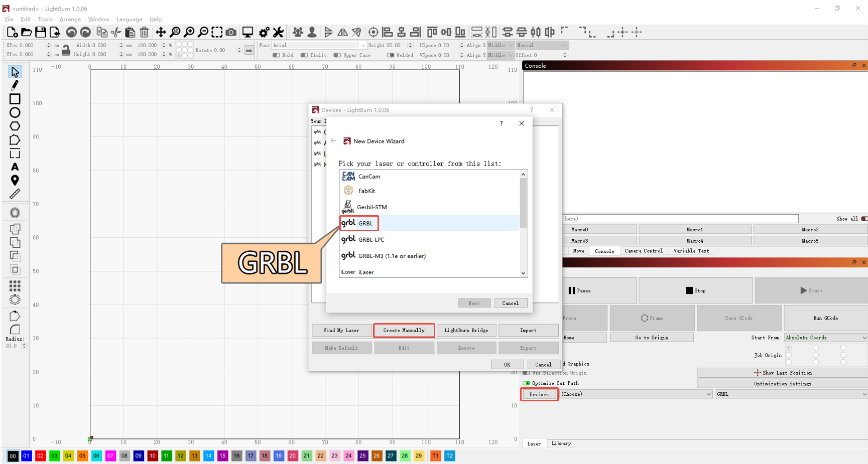Select the GRBL controller in the list
This screenshot has height=464, width=868.
429,223
